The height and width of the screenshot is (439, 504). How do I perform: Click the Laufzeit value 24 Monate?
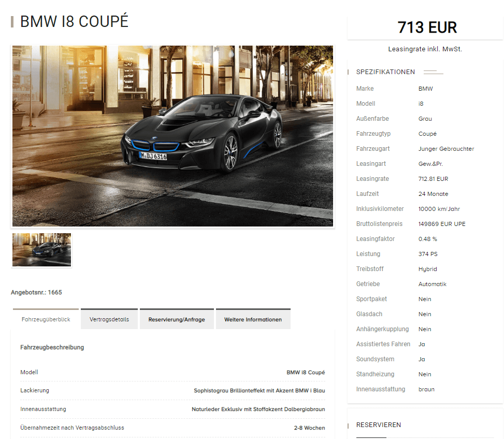433,194
